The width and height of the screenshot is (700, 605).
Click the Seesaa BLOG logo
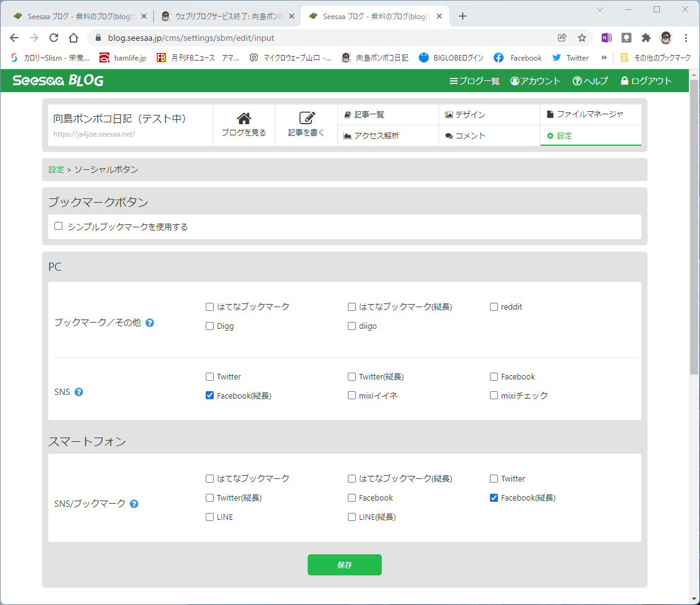(x=58, y=80)
